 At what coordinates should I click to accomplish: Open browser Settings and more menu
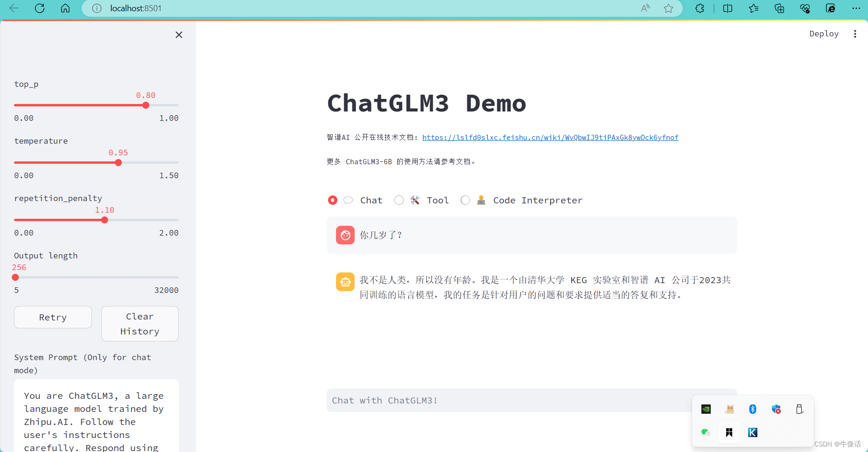856,8
